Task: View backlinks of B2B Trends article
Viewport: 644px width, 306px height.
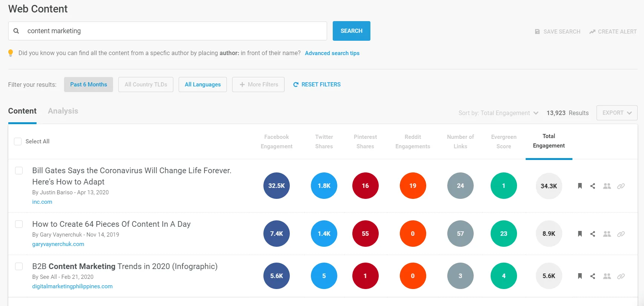Action: pos(621,276)
